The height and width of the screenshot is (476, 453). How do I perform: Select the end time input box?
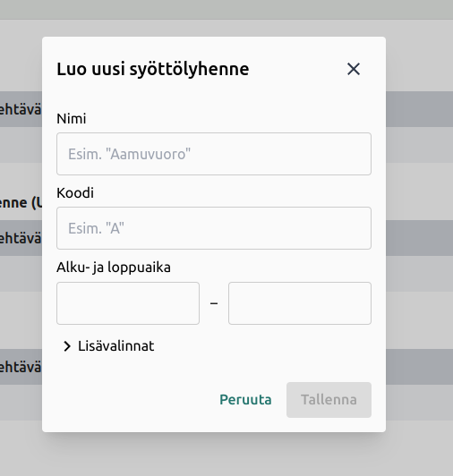(300, 303)
